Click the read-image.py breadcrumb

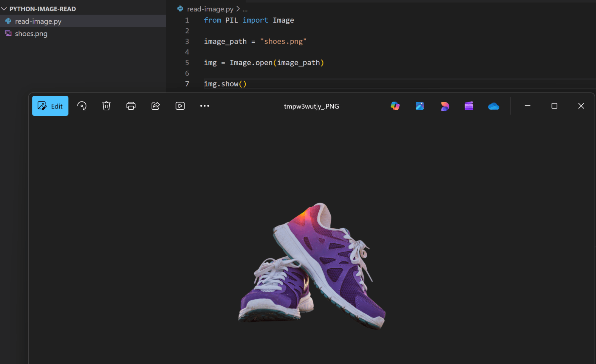coord(210,9)
